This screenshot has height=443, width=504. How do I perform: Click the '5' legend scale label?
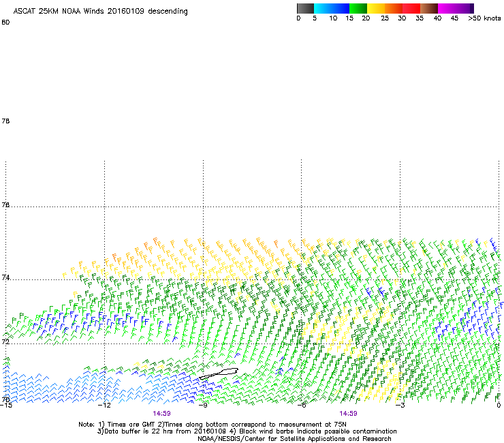click(x=315, y=18)
